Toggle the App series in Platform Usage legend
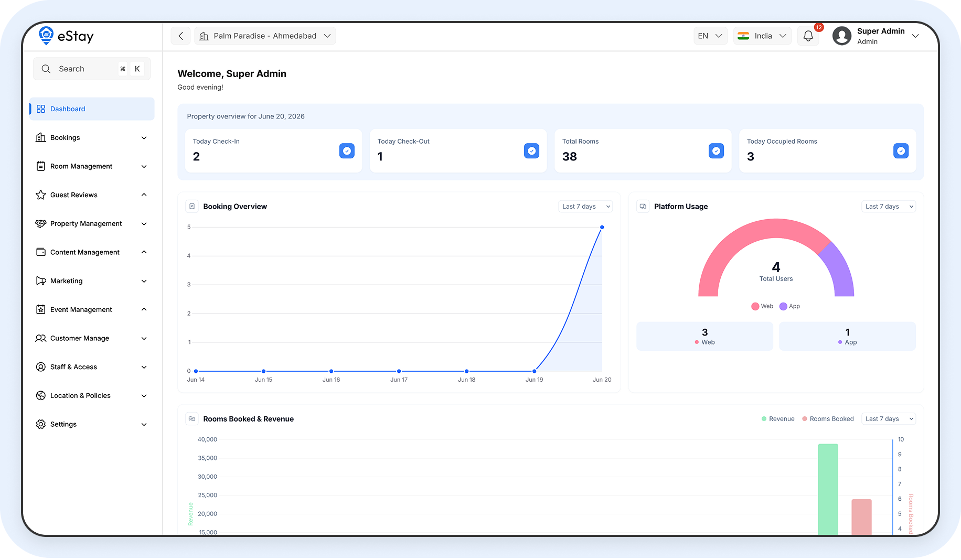 [789, 306]
